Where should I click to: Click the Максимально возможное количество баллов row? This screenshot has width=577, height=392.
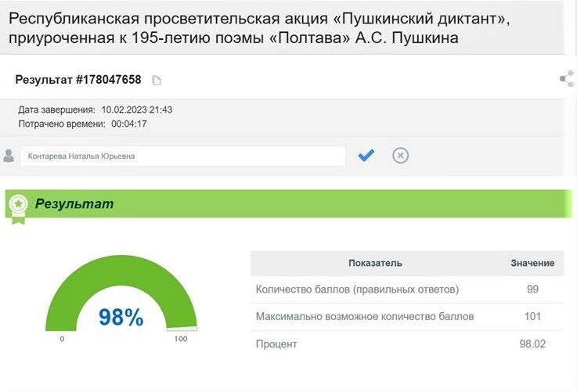point(407,317)
